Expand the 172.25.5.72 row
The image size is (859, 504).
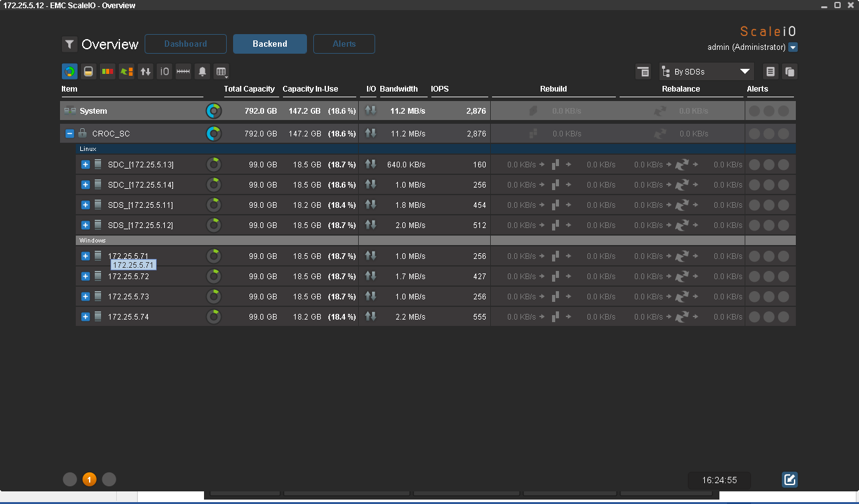click(x=85, y=277)
